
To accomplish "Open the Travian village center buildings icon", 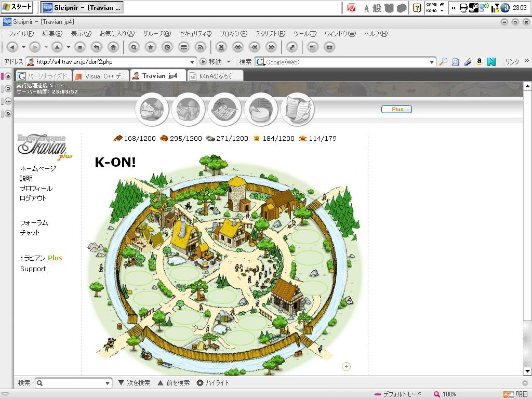I will click(188, 109).
